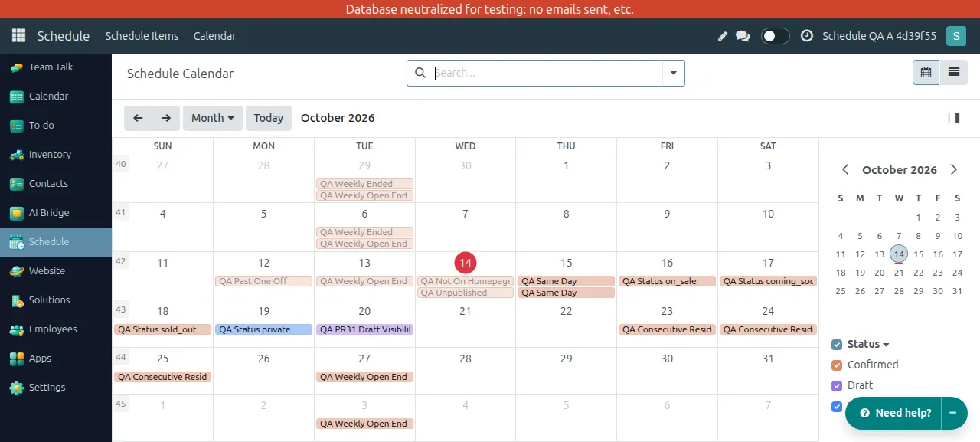Uncheck the Confirmed status filter
Viewport: 980px width, 442px height.
[837, 365]
